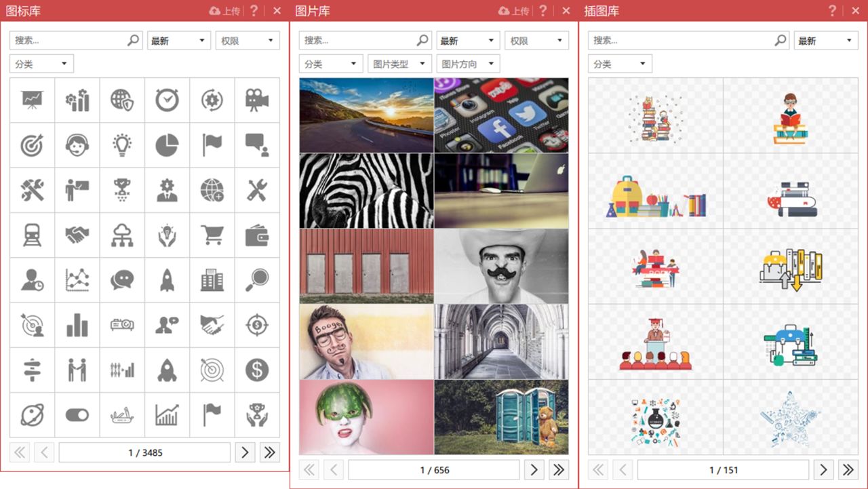868x489 pixels.
Task: Select the video camera icon
Action: click(x=257, y=100)
